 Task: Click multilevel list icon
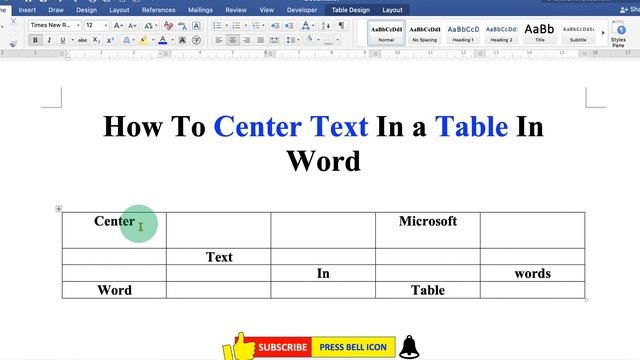256,25
